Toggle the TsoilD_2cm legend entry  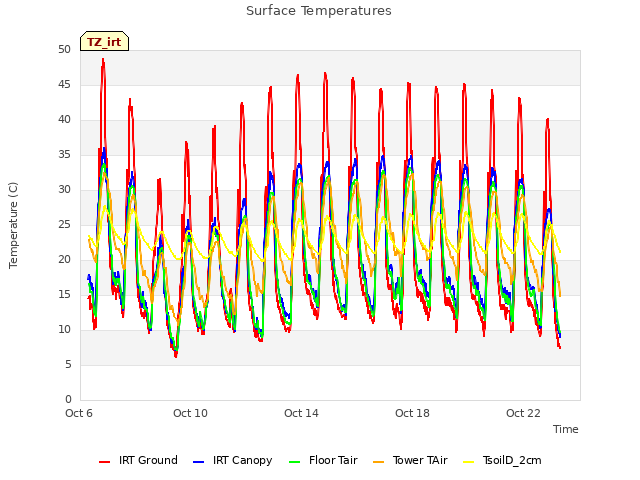click(x=502, y=460)
